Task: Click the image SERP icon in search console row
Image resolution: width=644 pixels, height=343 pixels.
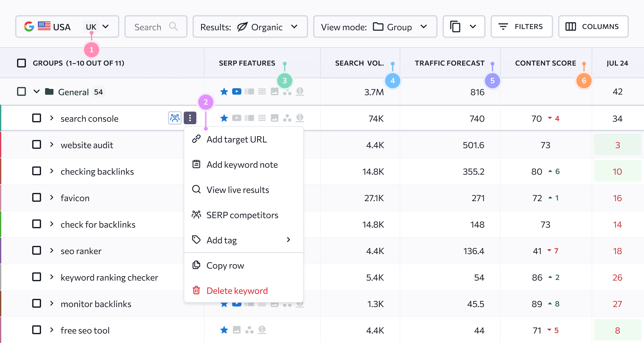Action: 275,118
